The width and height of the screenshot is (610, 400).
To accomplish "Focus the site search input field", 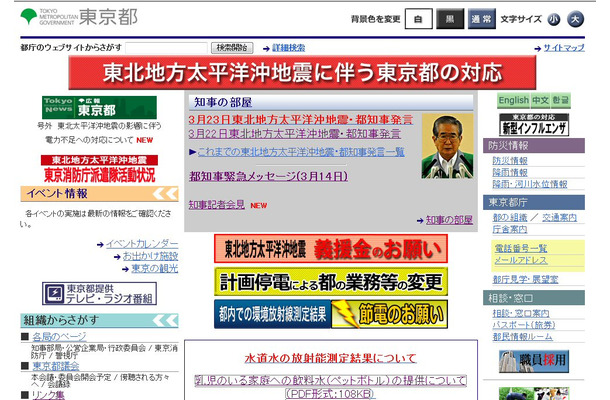I will pyautogui.click(x=167, y=48).
